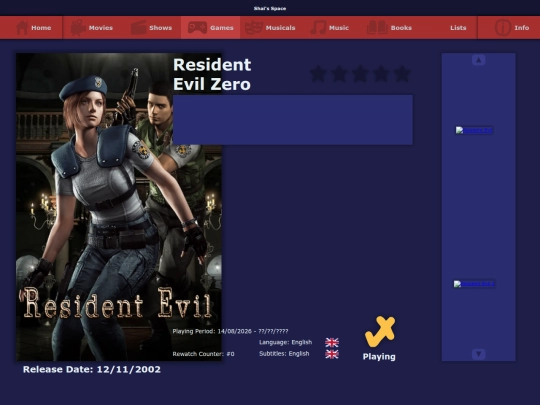Click the Resident Evil cover art image
The image size is (540, 405).
(x=119, y=207)
